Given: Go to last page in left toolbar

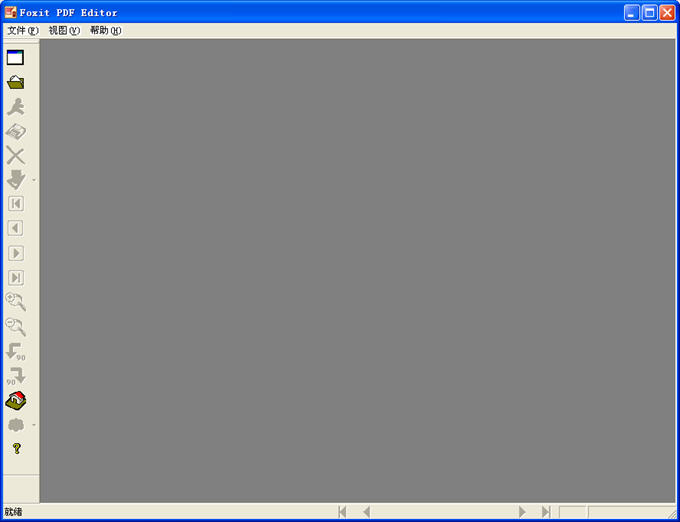Looking at the screenshot, I should point(15,277).
